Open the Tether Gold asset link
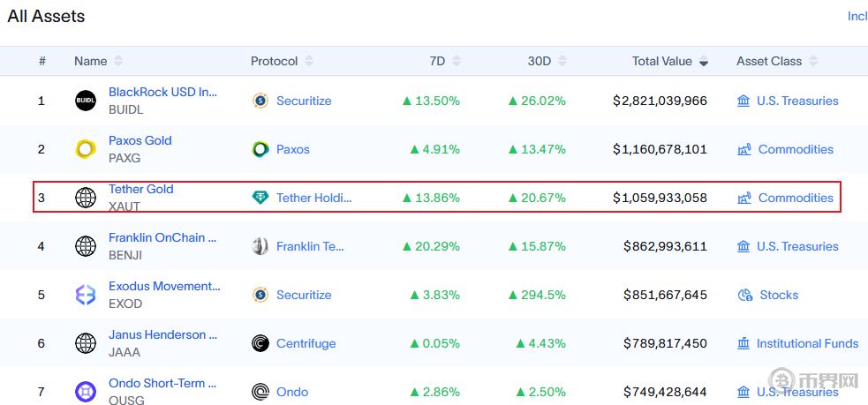Screen dimensions: 868x405 point(141,189)
